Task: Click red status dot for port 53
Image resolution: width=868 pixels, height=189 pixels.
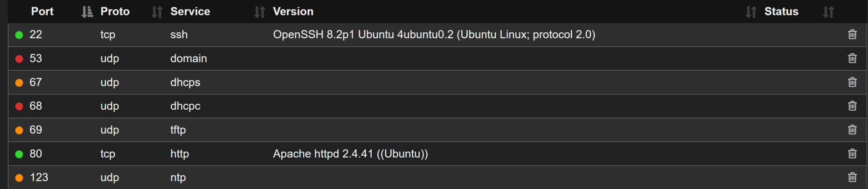Action: [x=19, y=59]
